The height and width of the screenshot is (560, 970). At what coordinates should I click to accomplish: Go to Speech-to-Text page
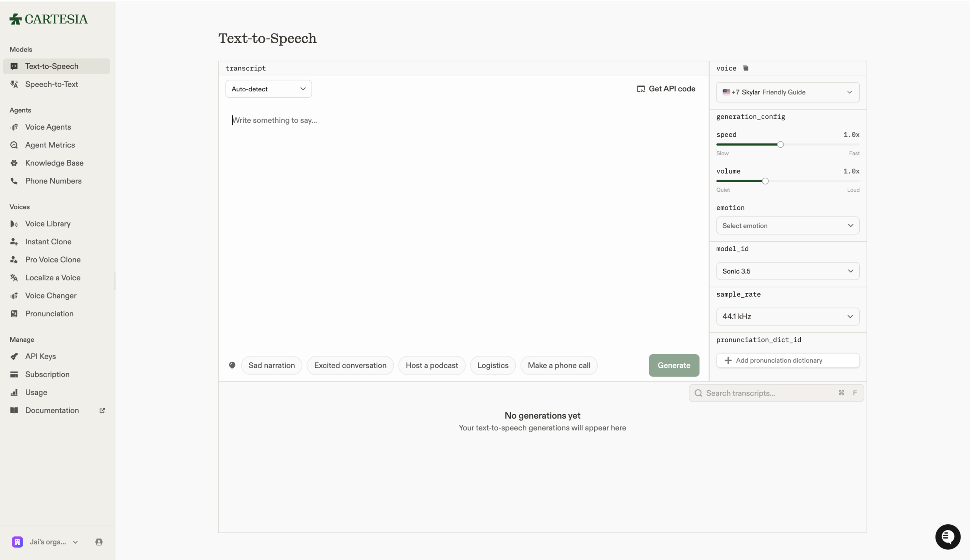click(x=56, y=84)
